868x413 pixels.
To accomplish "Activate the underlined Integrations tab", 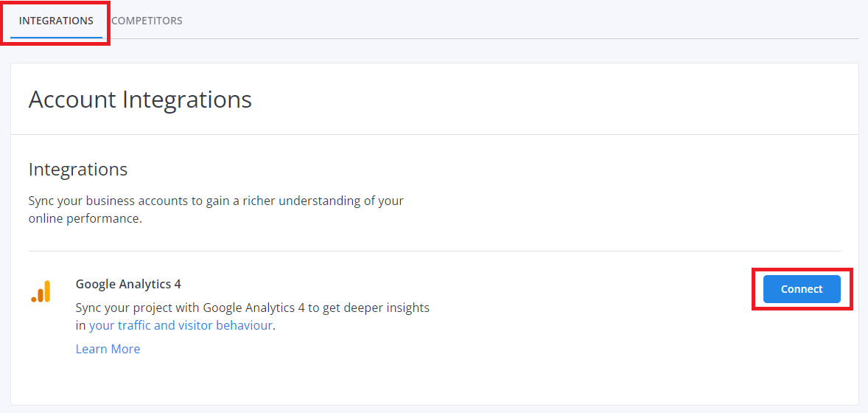I will pos(56,21).
